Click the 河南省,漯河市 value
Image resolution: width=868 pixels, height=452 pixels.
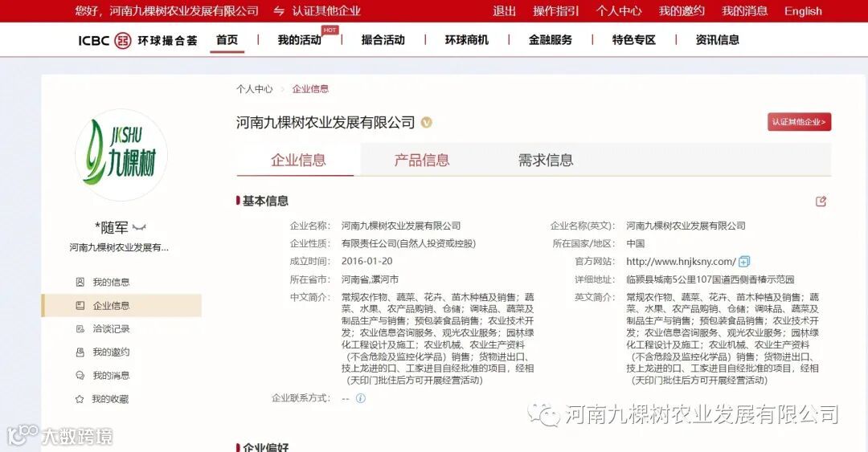(370, 279)
